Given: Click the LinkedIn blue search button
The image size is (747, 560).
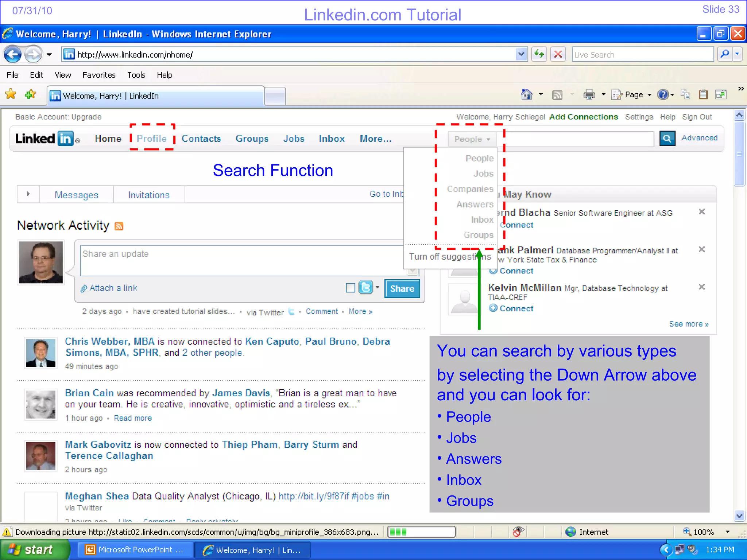Looking at the screenshot, I should click(667, 139).
